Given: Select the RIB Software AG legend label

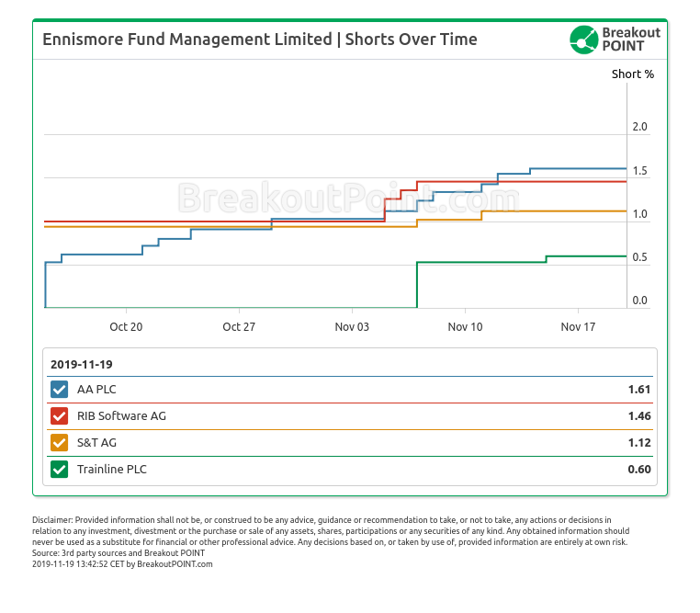Looking at the screenshot, I should (x=121, y=415).
